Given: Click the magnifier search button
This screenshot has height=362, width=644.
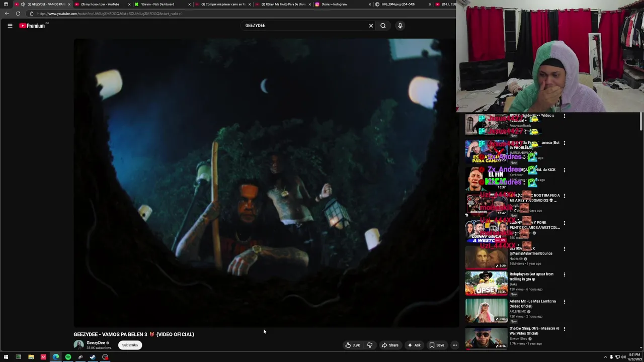Looking at the screenshot, I should coord(383,26).
